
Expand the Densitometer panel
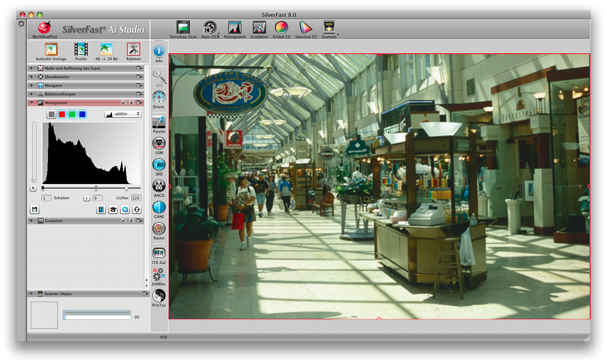(32, 77)
